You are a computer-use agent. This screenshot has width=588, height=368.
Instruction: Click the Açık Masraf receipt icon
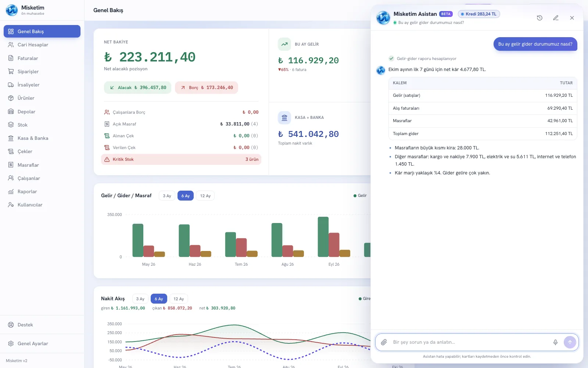pos(107,124)
